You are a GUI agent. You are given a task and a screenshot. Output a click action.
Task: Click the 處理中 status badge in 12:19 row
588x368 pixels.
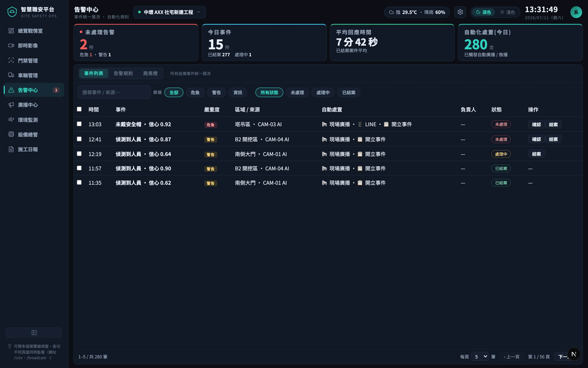point(501,154)
